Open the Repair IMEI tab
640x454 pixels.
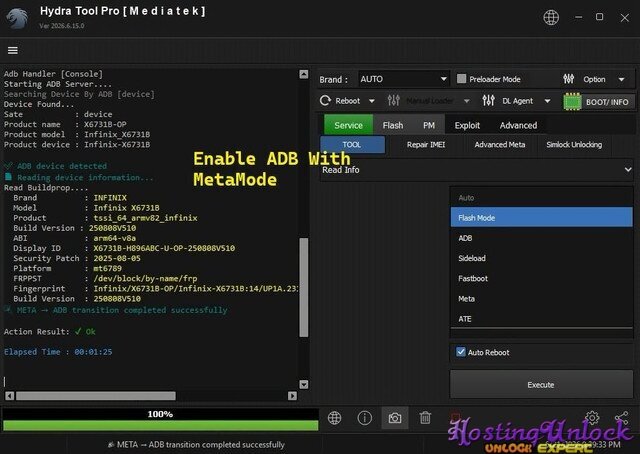pos(426,145)
